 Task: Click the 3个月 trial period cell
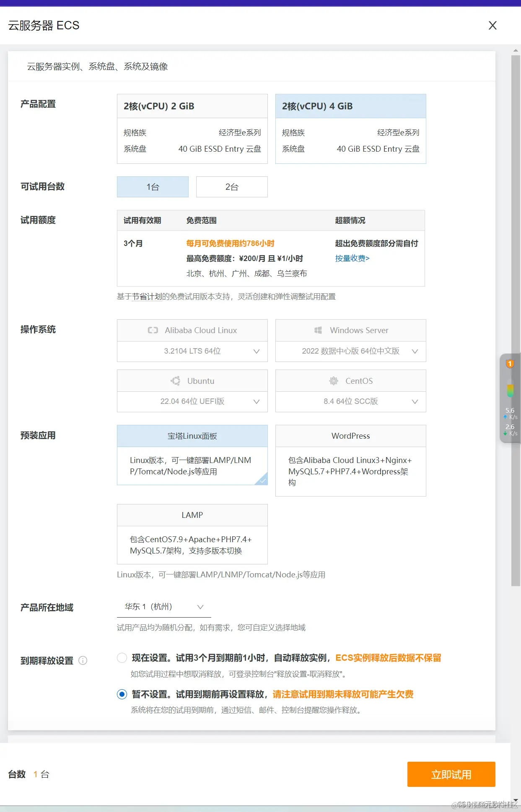click(133, 243)
